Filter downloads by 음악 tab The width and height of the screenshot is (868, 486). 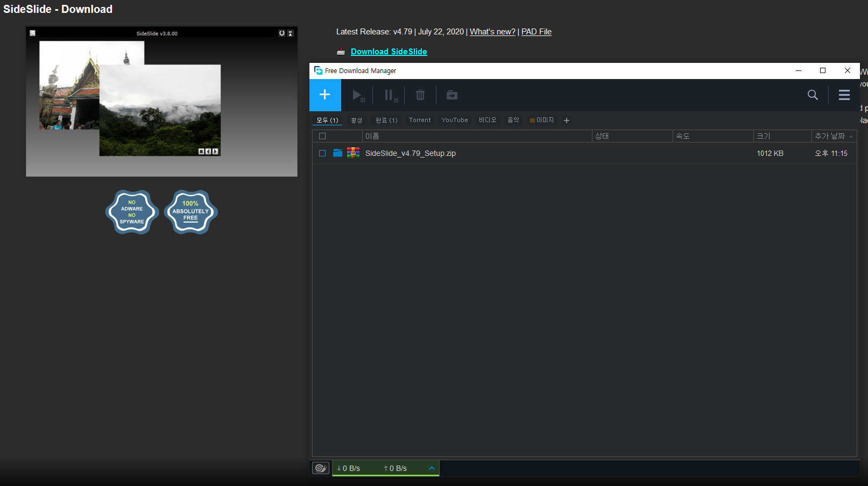513,120
